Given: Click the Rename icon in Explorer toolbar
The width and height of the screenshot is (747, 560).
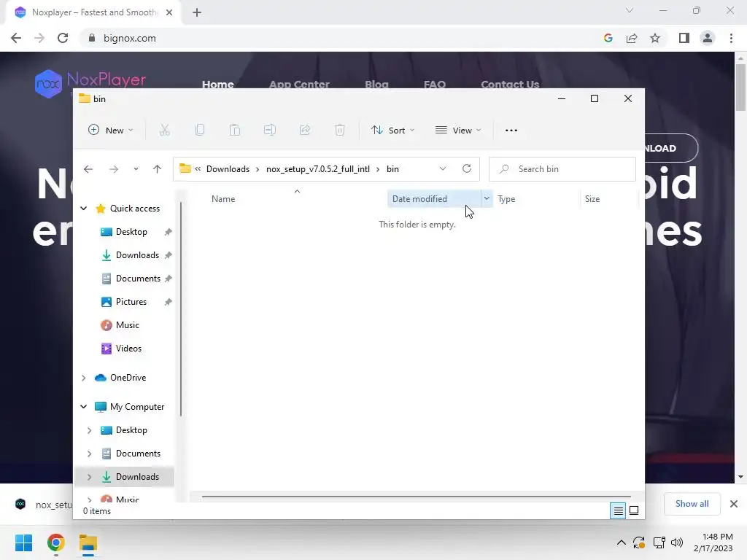Looking at the screenshot, I should click(270, 130).
